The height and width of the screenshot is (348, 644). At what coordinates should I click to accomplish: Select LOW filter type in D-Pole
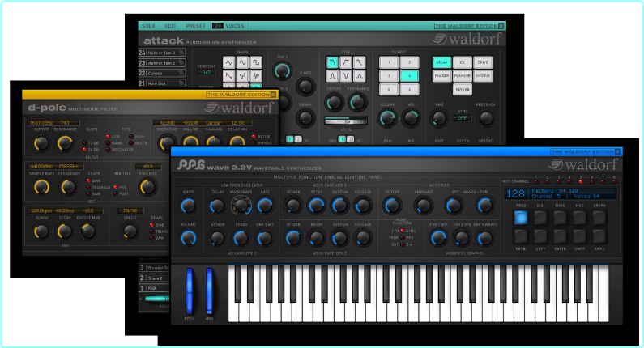pyautogui.click(x=108, y=137)
